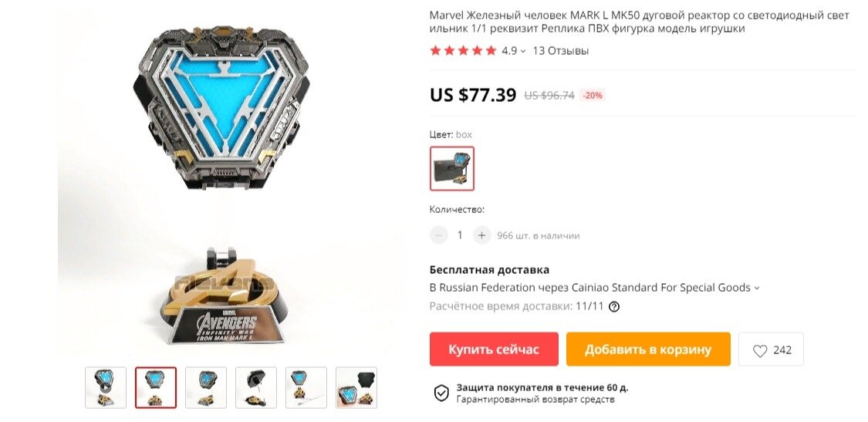
Task: Click the five-star rating icons
Action: [x=464, y=51]
